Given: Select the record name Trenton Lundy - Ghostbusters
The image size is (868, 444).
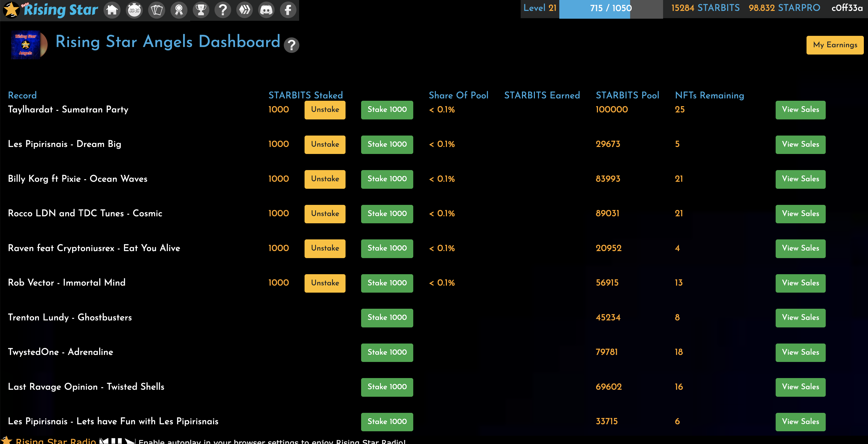Looking at the screenshot, I should 70,318.
